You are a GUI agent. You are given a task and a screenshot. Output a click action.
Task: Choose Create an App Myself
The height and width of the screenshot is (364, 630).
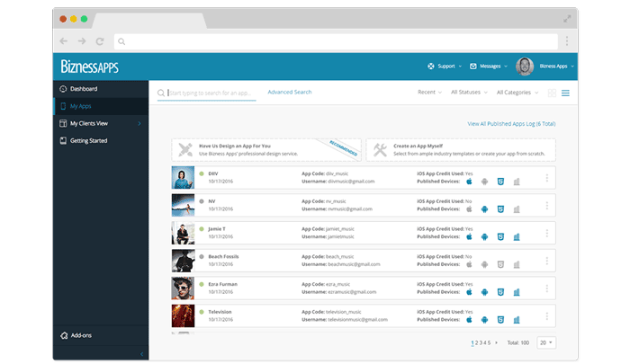[x=461, y=150]
